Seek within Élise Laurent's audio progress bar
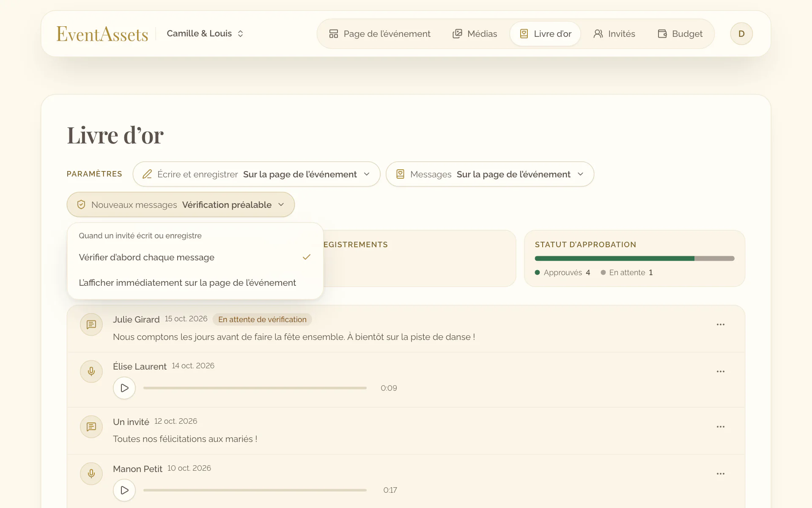 pyautogui.click(x=255, y=388)
